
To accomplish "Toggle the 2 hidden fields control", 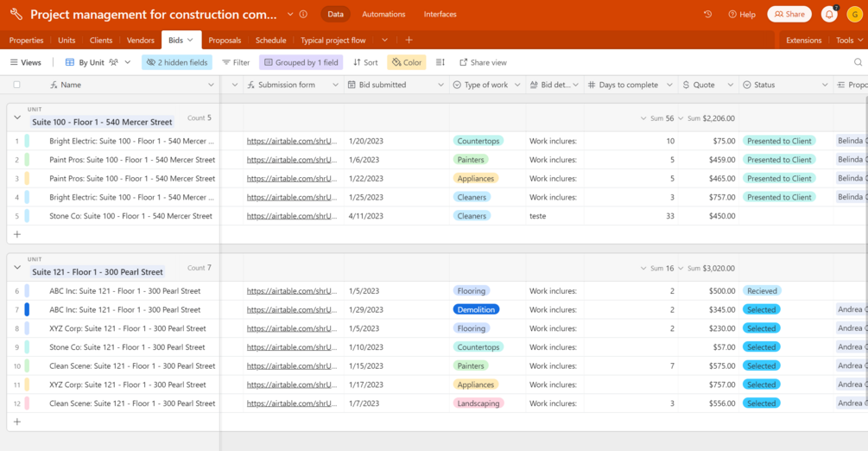I will click(177, 62).
